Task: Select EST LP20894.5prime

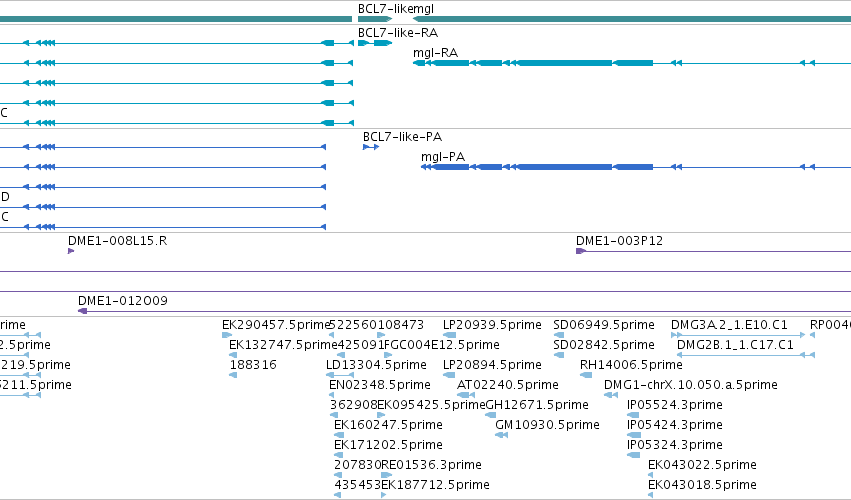Action: [x=492, y=365]
